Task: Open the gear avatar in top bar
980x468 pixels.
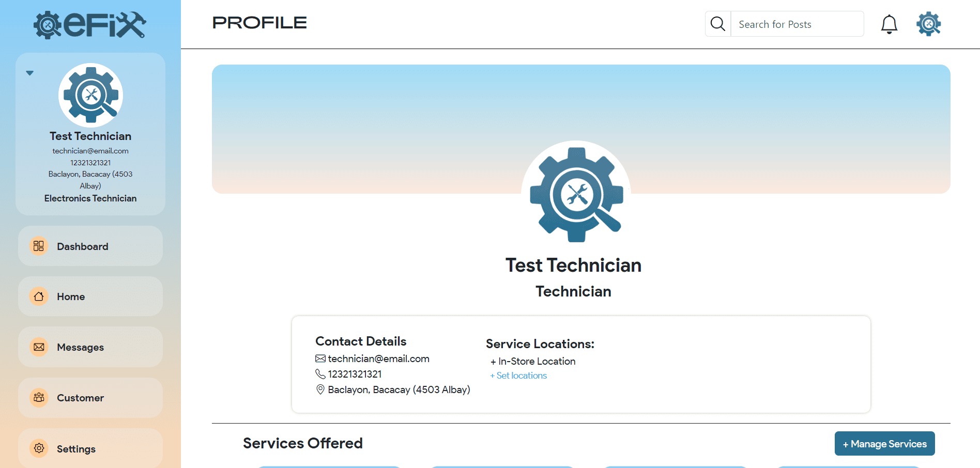Action: [928, 24]
